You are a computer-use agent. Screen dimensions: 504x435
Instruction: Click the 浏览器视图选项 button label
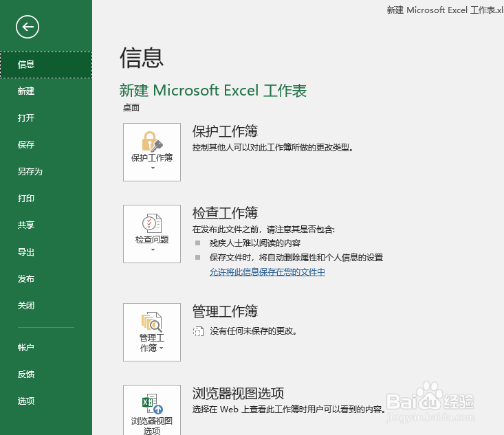coord(152,425)
